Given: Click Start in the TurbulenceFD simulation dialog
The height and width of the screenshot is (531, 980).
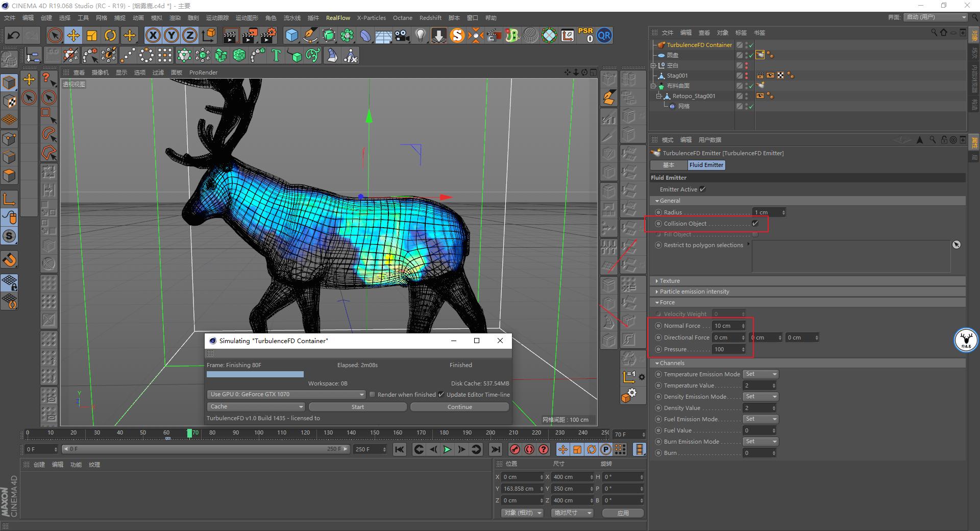Looking at the screenshot, I should tap(357, 406).
